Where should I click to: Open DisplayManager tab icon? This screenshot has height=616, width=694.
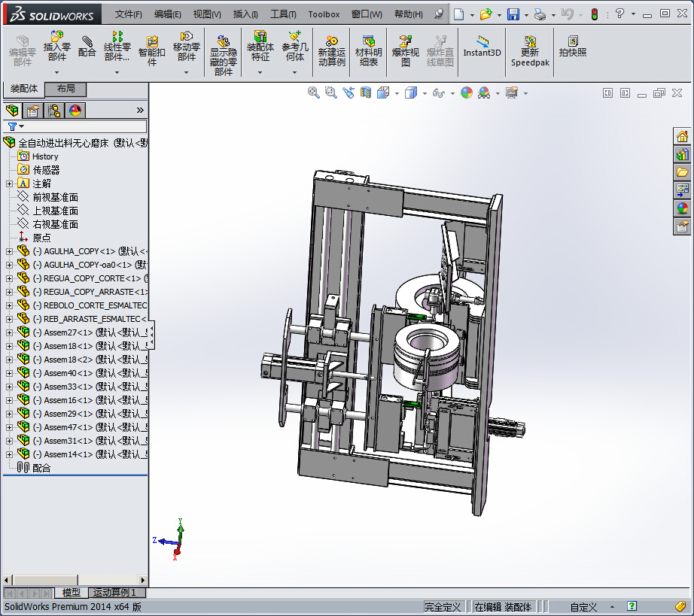click(75, 110)
